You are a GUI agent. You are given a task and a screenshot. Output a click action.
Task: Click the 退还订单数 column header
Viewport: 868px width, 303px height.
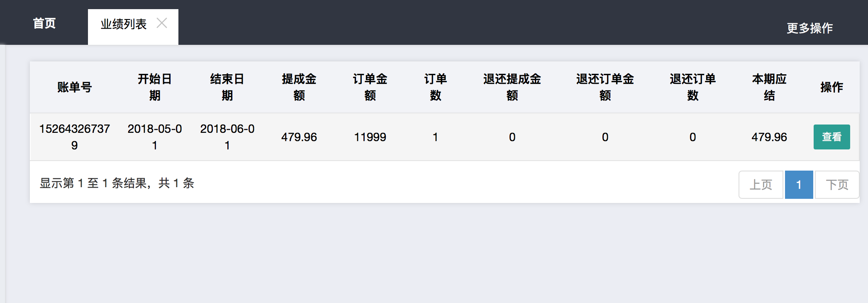[692, 87]
